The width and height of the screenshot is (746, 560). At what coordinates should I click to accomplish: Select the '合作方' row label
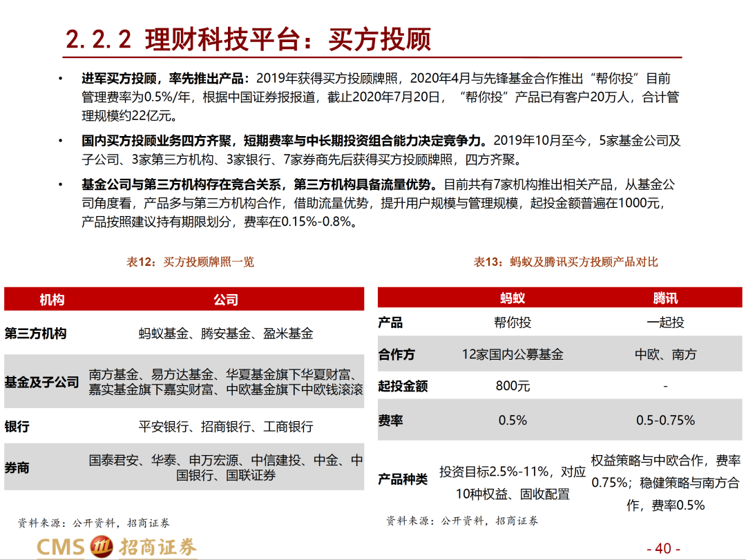click(396, 354)
